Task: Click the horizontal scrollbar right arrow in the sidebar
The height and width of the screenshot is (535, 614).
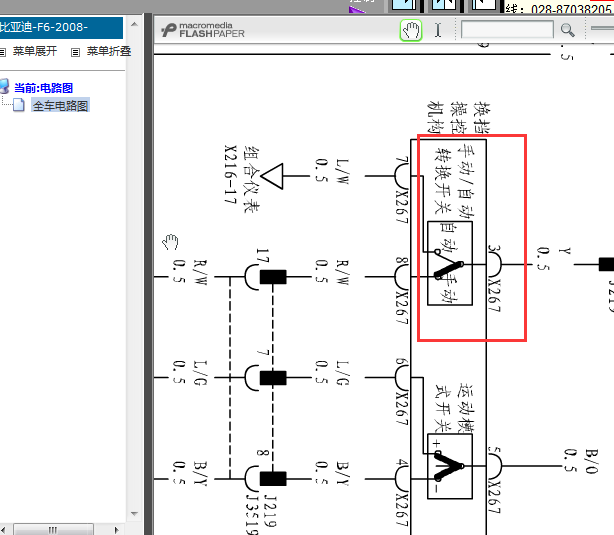Action: [x=116, y=530]
